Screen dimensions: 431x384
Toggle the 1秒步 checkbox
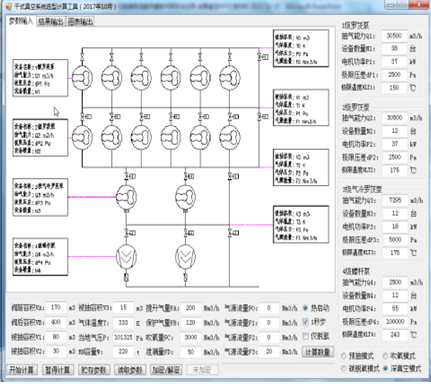(314, 322)
